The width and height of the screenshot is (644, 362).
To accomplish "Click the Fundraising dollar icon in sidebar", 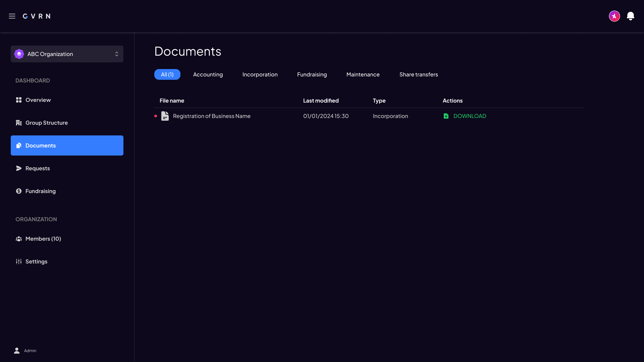I will click(x=19, y=191).
